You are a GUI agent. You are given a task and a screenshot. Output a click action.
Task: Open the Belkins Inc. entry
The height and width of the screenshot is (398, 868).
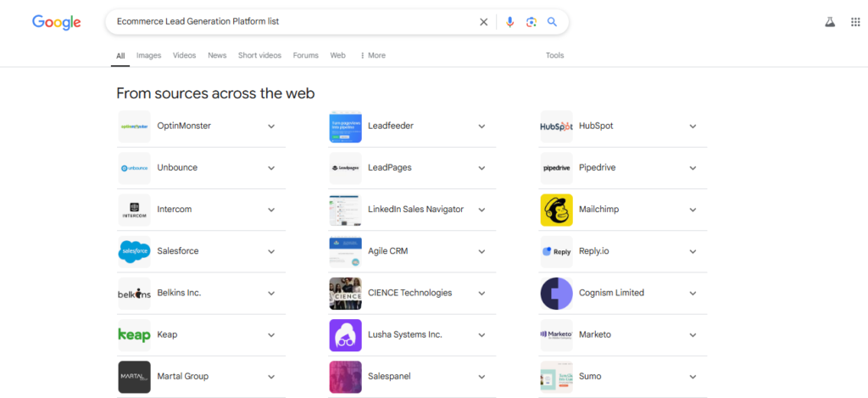pyautogui.click(x=202, y=294)
